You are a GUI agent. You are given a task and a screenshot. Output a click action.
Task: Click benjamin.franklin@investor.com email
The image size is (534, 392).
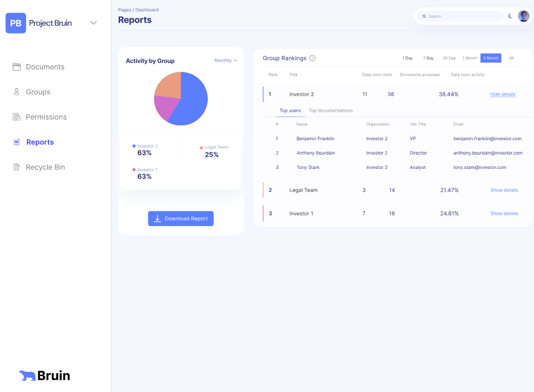pos(487,139)
